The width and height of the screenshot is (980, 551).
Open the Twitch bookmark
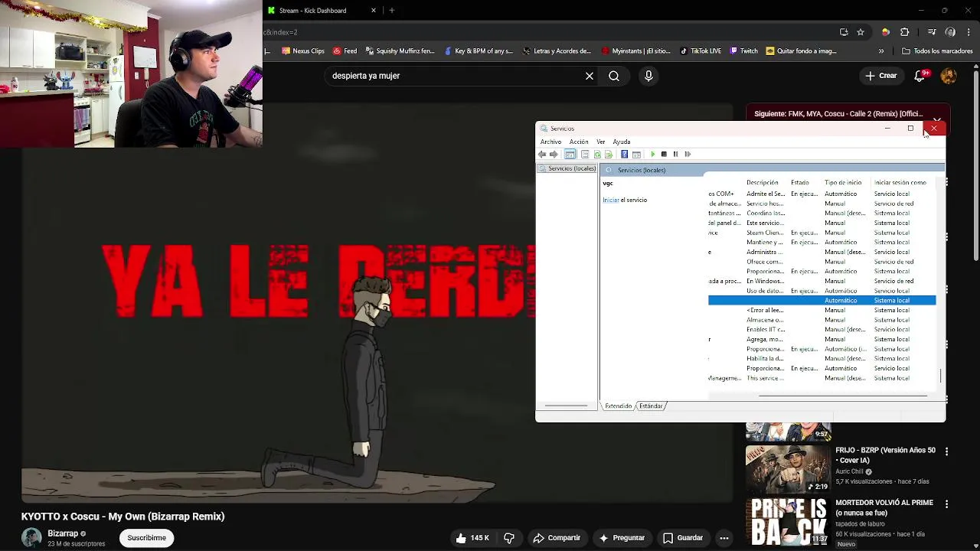[744, 51]
